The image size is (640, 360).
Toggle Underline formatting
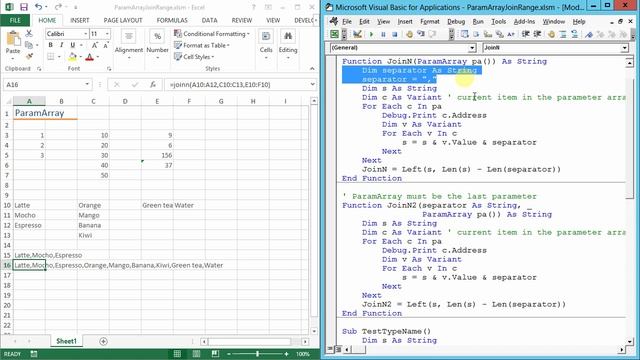tap(72, 45)
